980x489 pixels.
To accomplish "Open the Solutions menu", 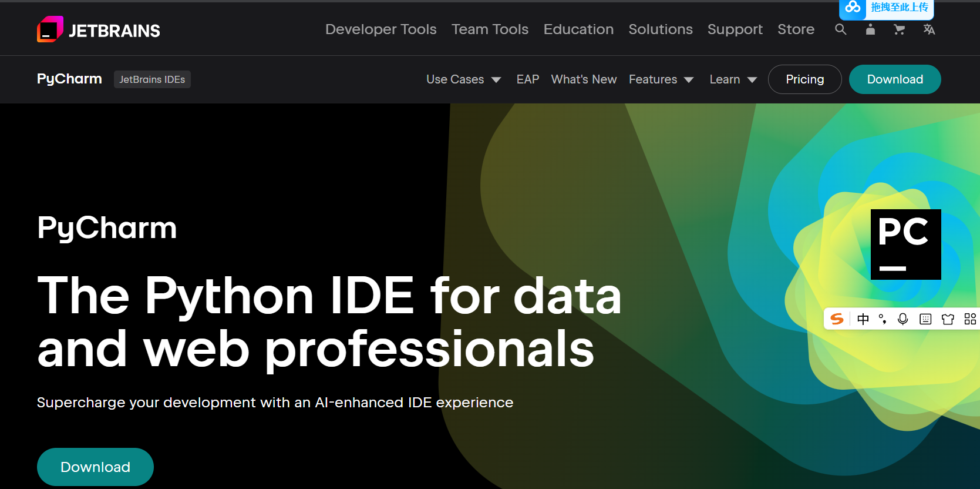I will click(x=661, y=29).
